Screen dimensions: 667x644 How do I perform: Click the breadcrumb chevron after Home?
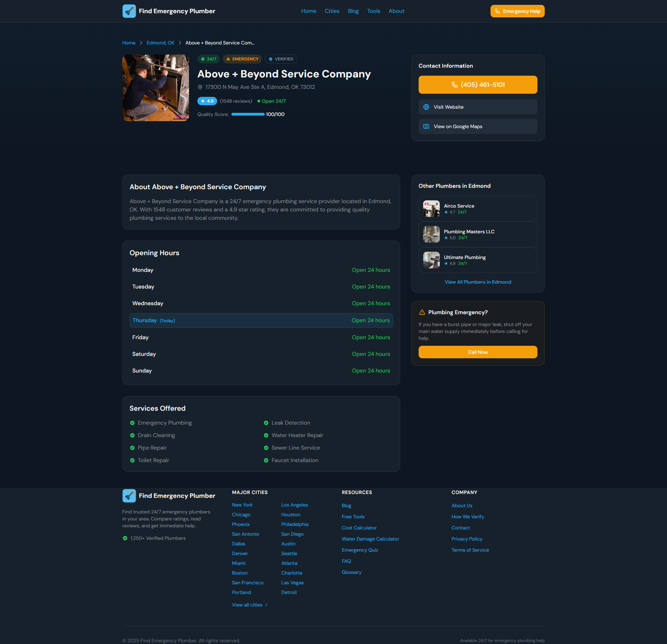[141, 43]
